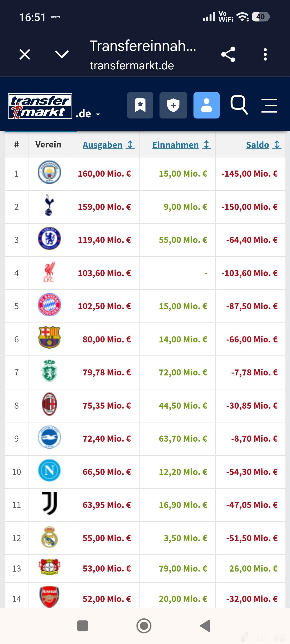
Task: Tap the Android recent apps square
Action: coord(82,626)
